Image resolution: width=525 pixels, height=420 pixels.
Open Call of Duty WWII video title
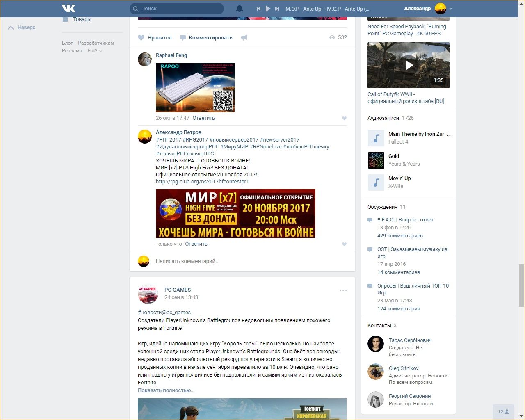pos(406,98)
